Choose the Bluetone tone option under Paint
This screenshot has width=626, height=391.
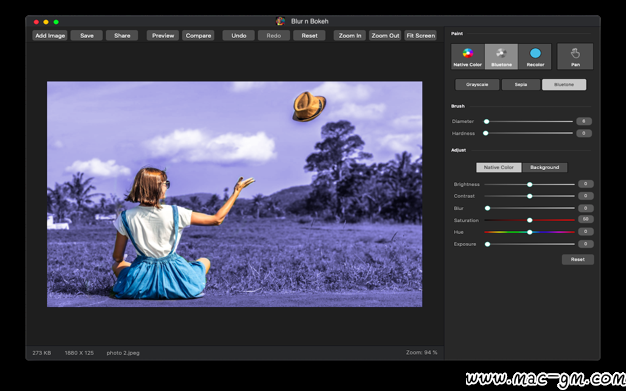point(564,85)
